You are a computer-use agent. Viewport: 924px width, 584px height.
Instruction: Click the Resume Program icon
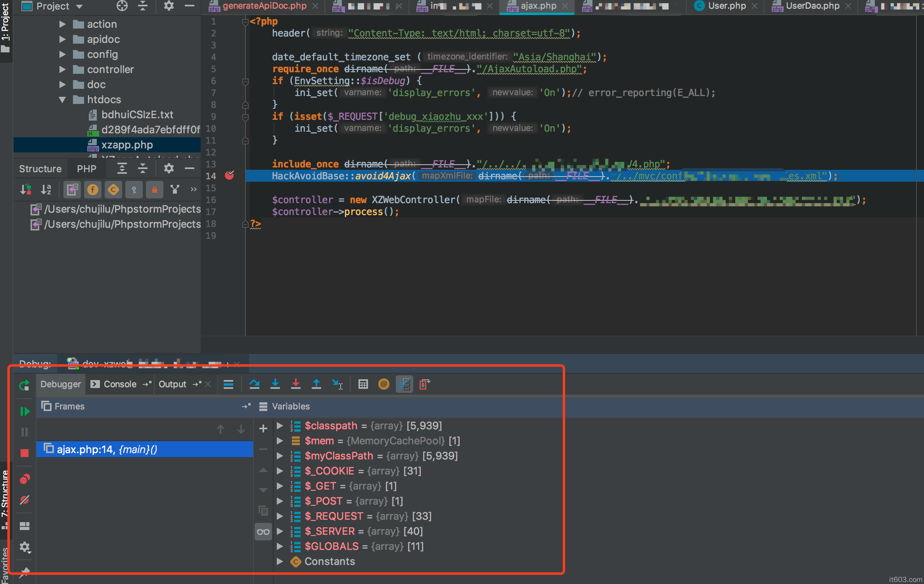(x=25, y=411)
